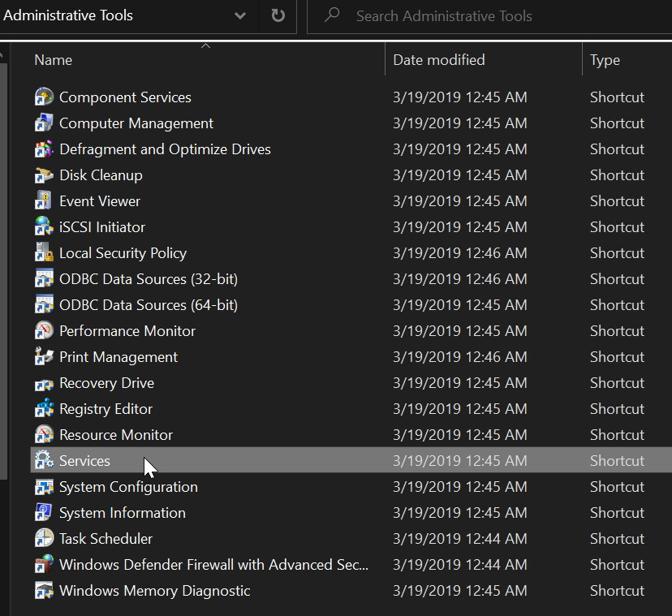Refresh the Administrative Tools folder

point(278,16)
